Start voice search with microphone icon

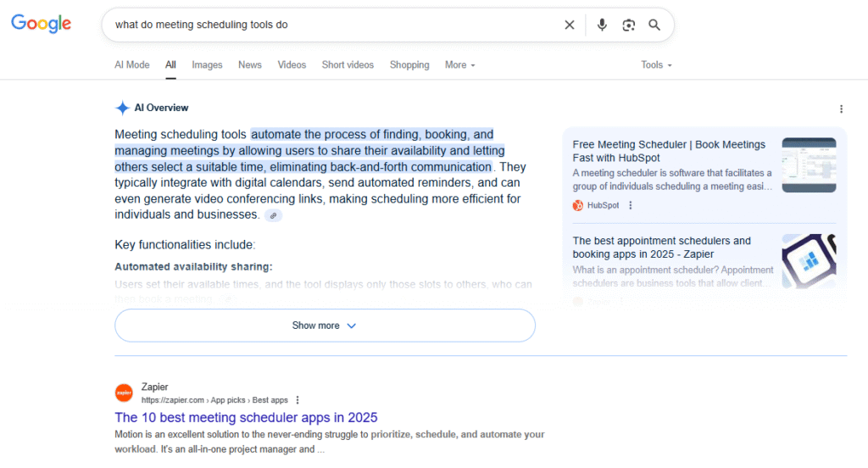click(x=602, y=25)
